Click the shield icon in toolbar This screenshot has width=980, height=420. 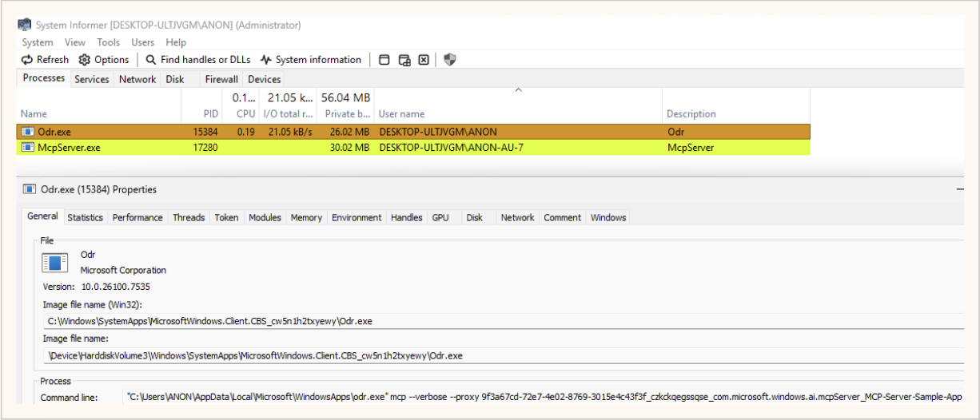(x=449, y=60)
